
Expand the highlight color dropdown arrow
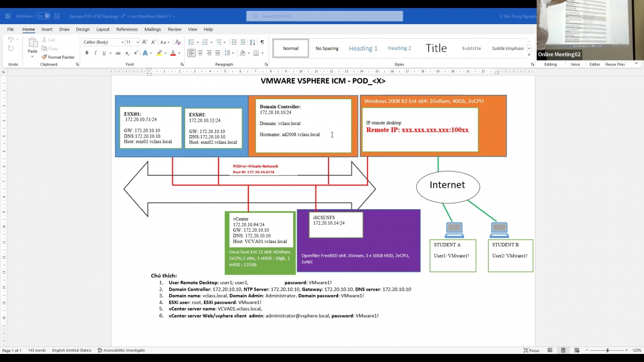click(165, 53)
